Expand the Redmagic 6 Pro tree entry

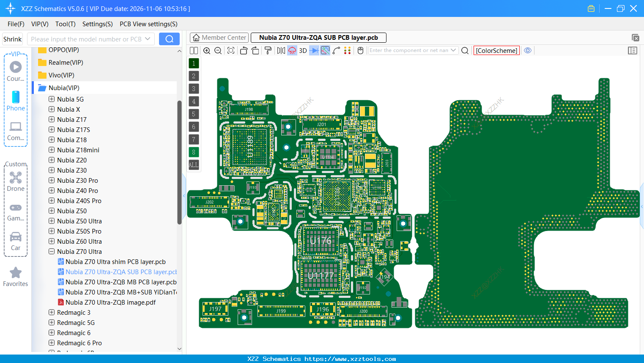pos(50,343)
